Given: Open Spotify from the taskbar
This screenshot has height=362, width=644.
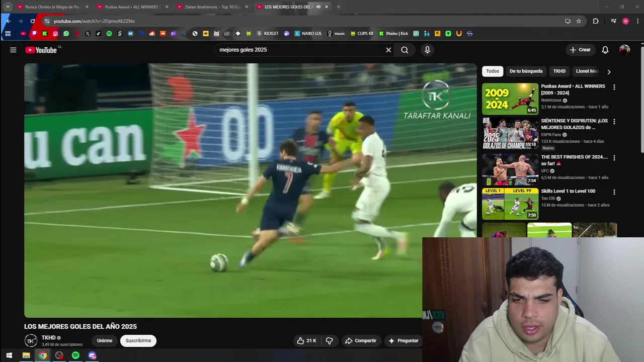Looking at the screenshot, I should pyautogui.click(x=75, y=355).
